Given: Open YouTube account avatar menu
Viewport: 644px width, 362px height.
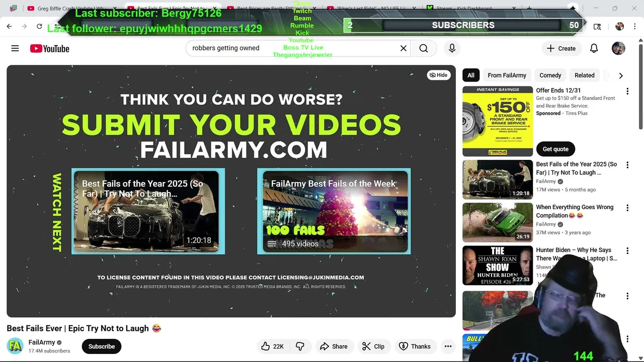Looking at the screenshot, I should click(618, 48).
